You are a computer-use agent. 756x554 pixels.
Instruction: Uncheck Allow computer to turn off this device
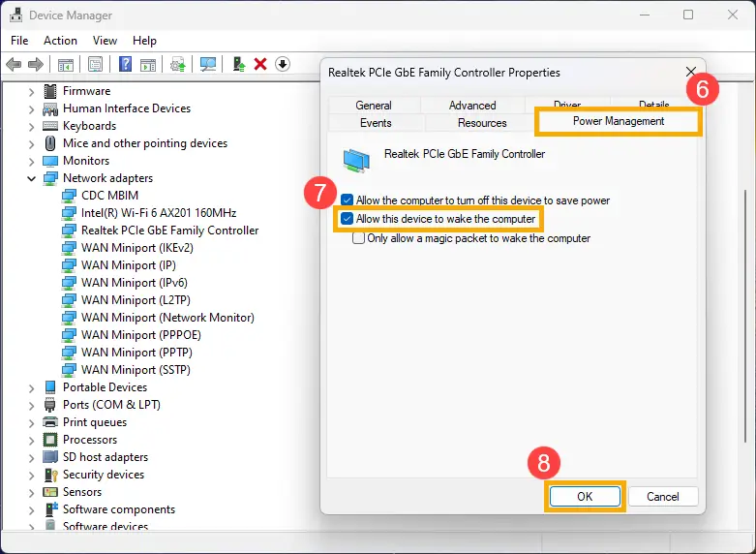click(347, 200)
